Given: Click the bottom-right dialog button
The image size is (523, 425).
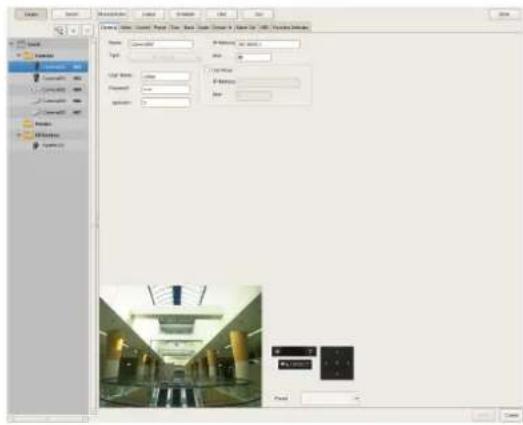Looking at the screenshot, I should [x=511, y=415].
